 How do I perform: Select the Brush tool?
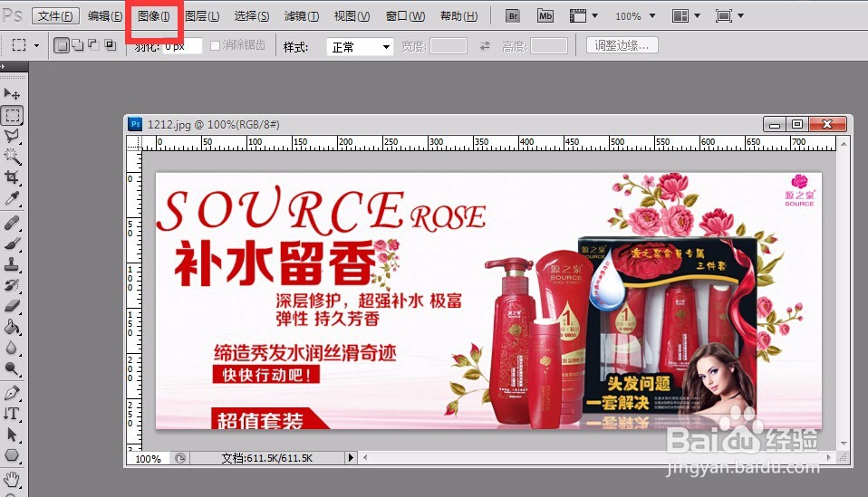click(12, 244)
